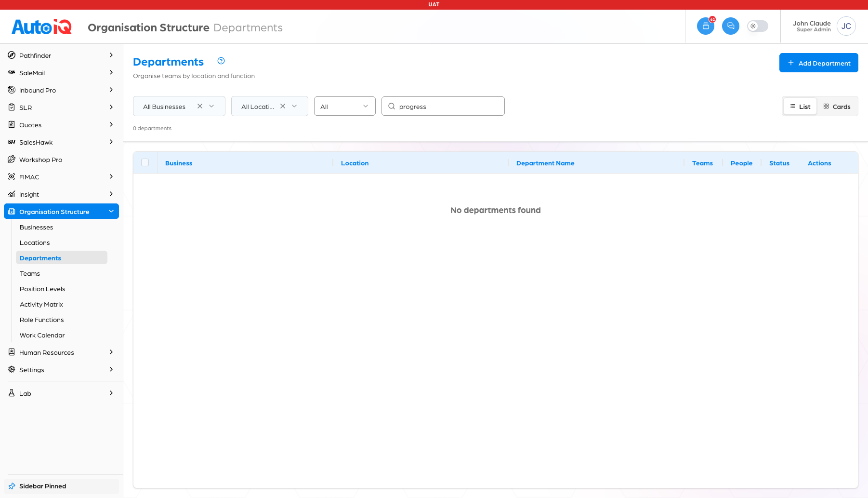The image size is (868, 498).
Task: Click the Workshop Pro sidebar icon
Action: click(x=12, y=160)
